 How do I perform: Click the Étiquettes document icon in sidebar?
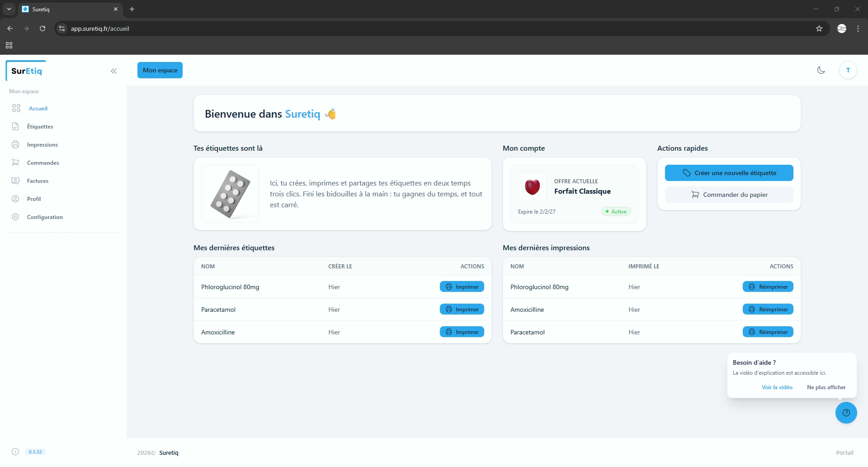pos(15,126)
